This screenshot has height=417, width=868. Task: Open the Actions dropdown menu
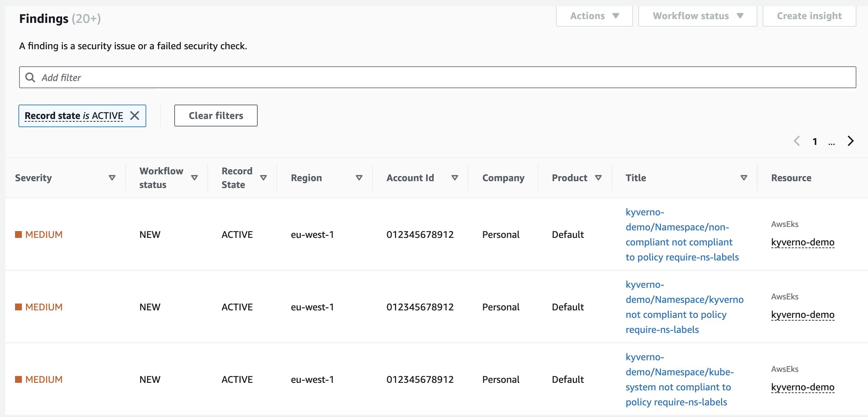tap(594, 16)
